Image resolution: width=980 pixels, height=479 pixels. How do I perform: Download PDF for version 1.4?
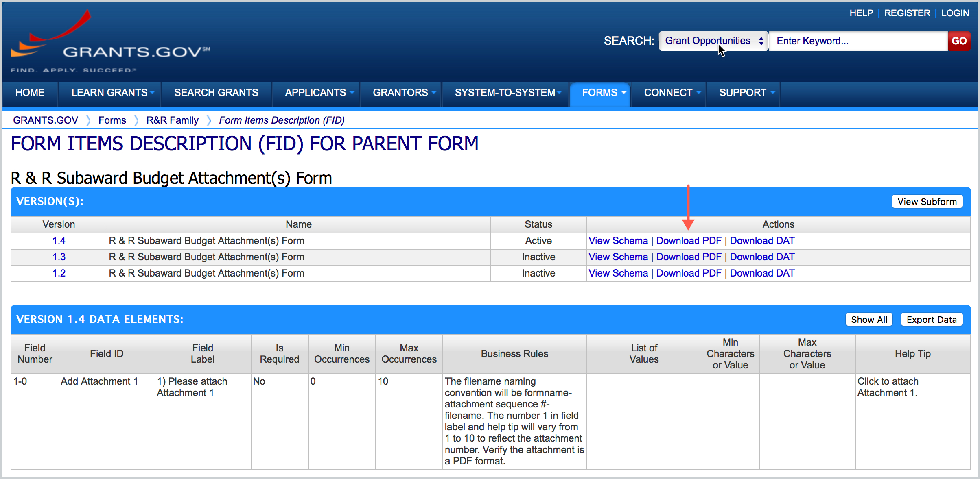point(689,241)
